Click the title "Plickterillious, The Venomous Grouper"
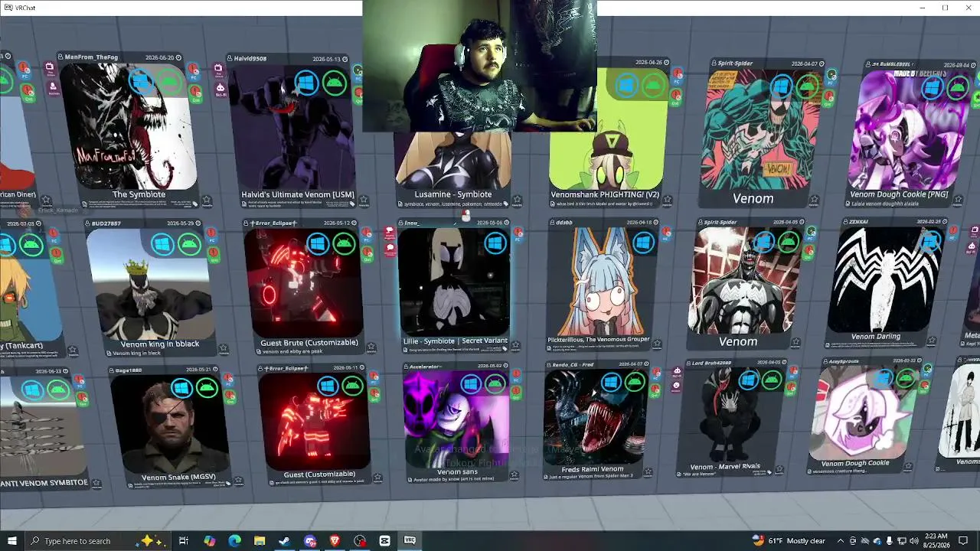 point(599,339)
